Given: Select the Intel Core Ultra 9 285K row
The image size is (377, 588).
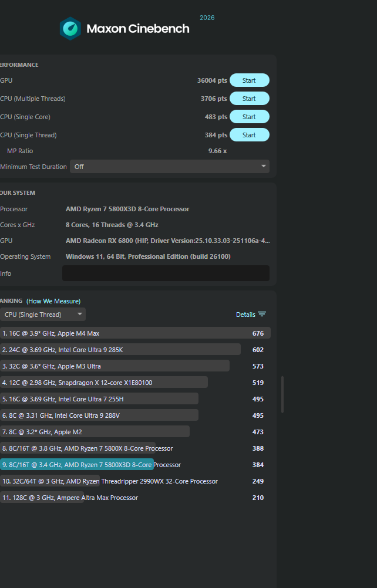Looking at the screenshot, I should click(135, 350).
